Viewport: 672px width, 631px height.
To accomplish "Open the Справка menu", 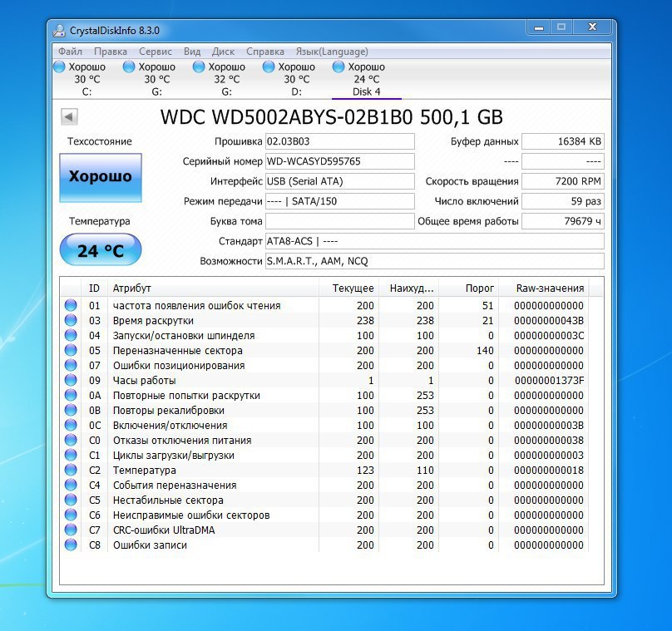I will (264, 52).
